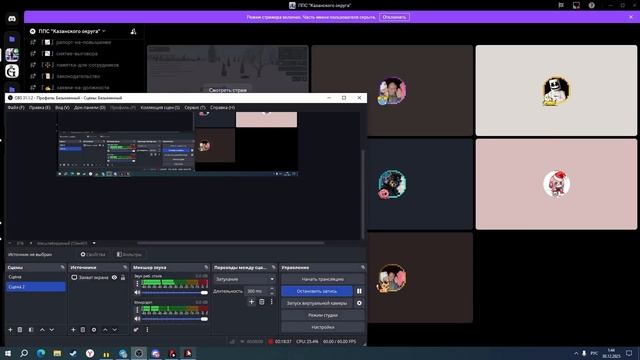Move the scene down in the Scenes panel

[52, 330]
